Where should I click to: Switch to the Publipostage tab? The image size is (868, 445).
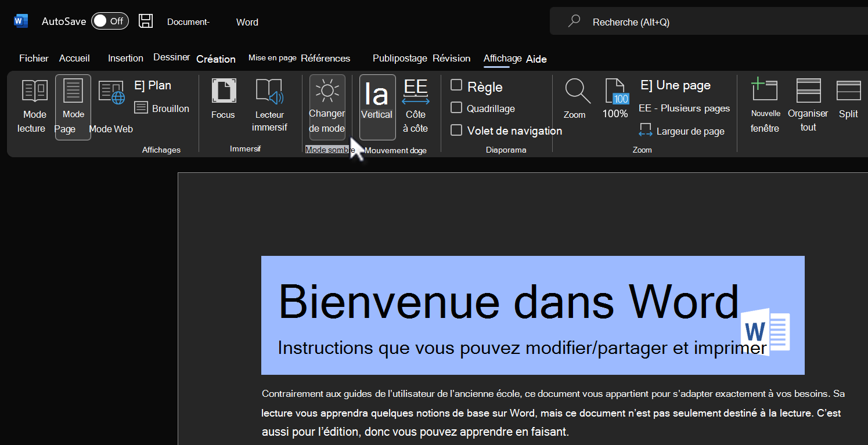click(x=400, y=58)
